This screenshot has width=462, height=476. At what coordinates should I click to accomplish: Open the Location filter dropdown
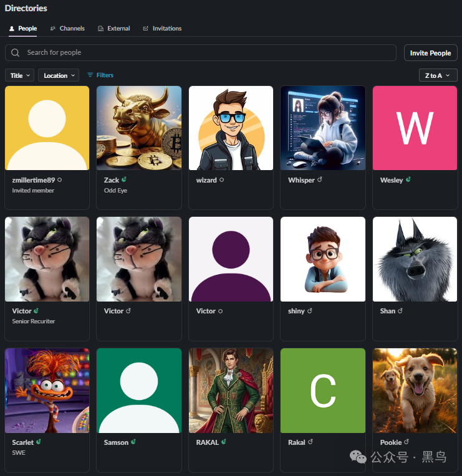point(59,75)
